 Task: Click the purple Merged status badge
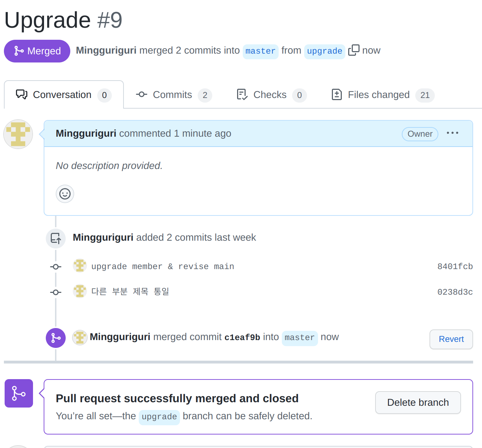pos(37,51)
